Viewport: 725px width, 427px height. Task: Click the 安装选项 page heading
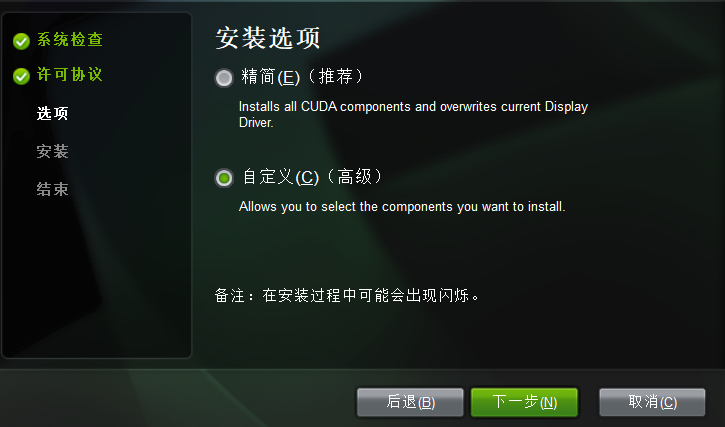click(268, 38)
